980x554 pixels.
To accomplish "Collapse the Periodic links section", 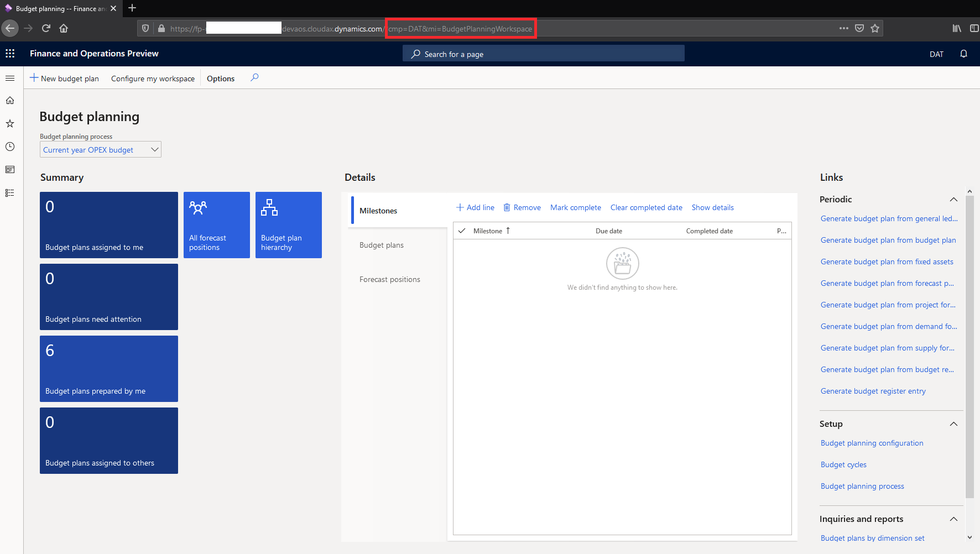I will tap(953, 200).
